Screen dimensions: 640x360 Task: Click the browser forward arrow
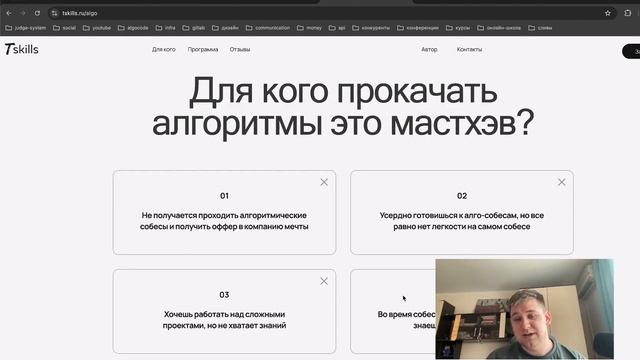[x=23, y=13]
